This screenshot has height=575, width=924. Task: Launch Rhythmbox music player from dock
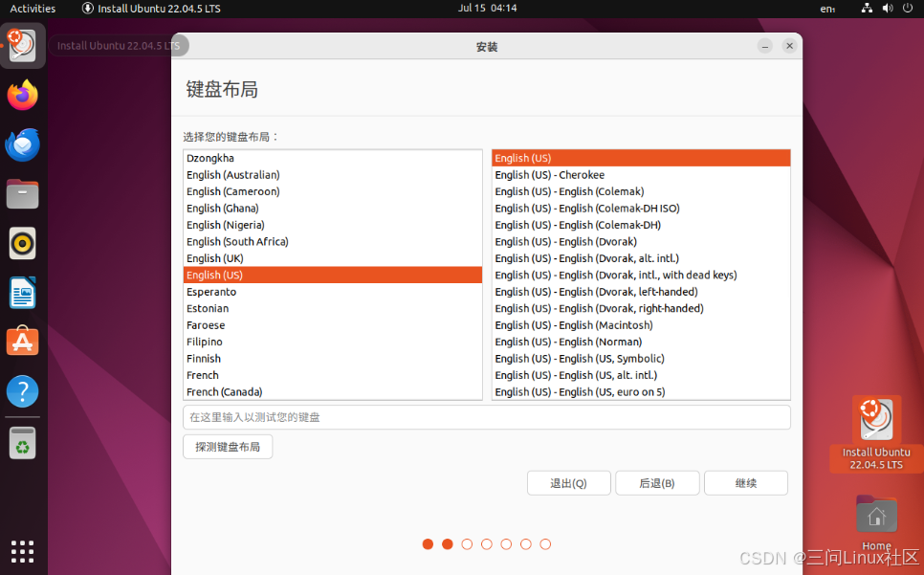(22, 243)
